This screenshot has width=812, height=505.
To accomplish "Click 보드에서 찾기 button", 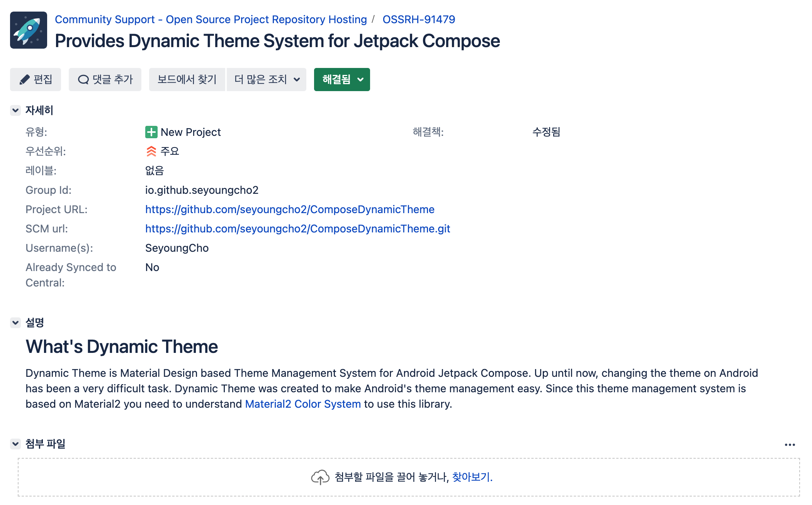I will click(187, 80).
